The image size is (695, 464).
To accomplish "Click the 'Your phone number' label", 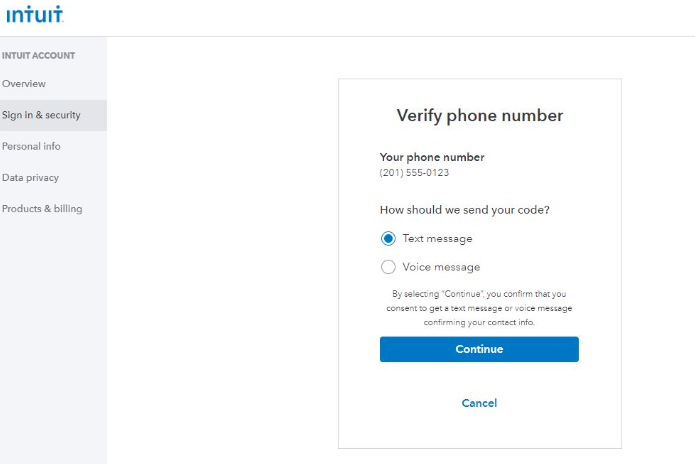I will pyautogui.click(x=432, y=157).
